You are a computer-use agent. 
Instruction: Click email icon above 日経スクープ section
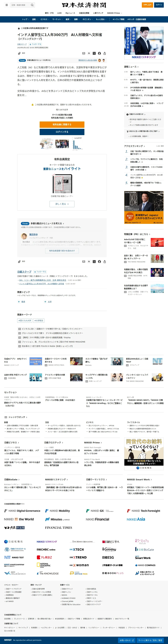click(84, 261)
